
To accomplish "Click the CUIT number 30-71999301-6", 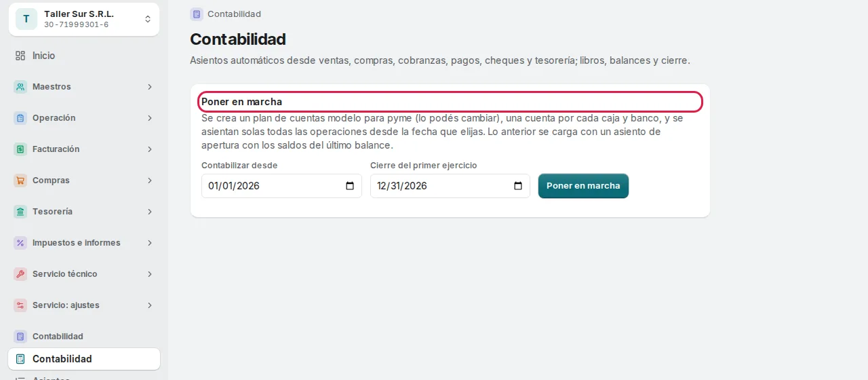I will [x=76, y=25].
